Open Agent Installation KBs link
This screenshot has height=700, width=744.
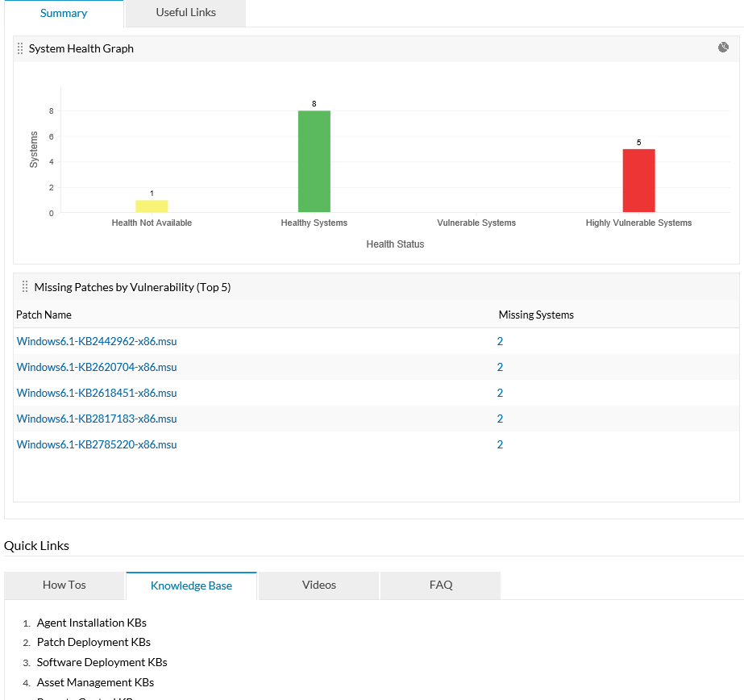point(92,623)
